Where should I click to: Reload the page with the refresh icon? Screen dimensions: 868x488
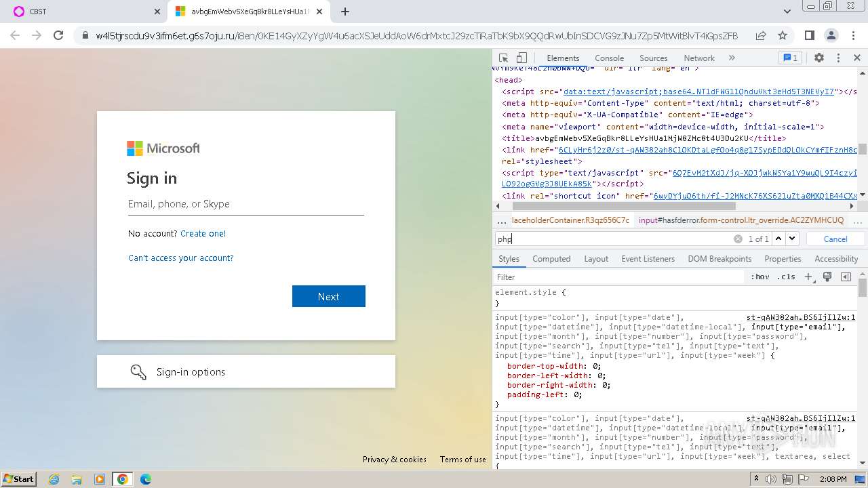click(58, 35)
